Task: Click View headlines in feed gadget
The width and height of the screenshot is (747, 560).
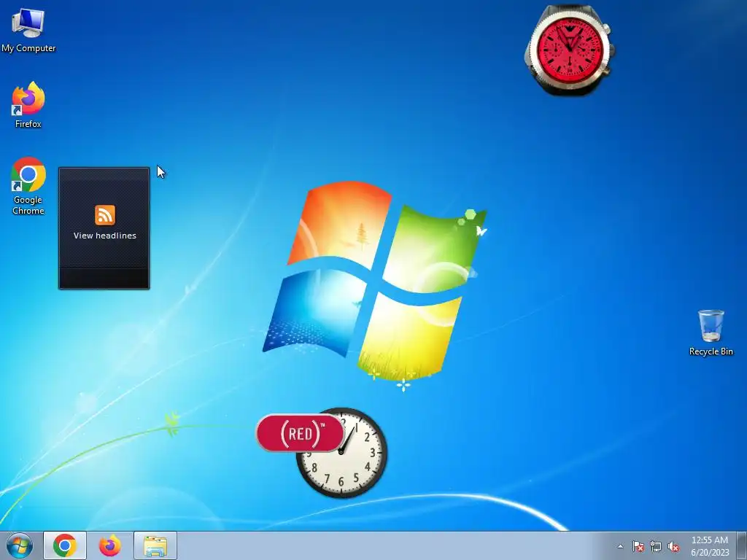Action: pyautogui.click(x=105, y=236)
